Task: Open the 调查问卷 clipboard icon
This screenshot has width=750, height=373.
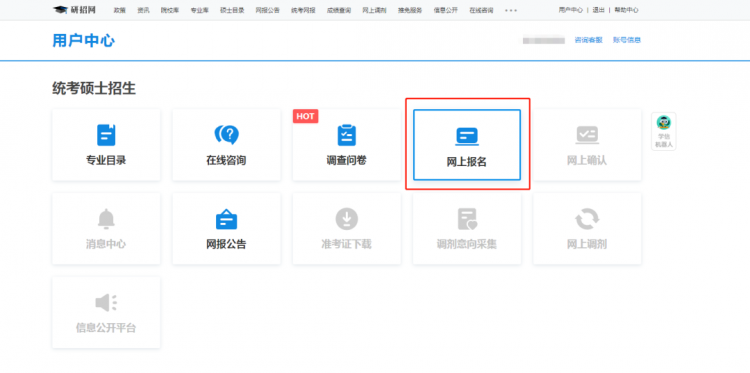Action: [346, 135]
